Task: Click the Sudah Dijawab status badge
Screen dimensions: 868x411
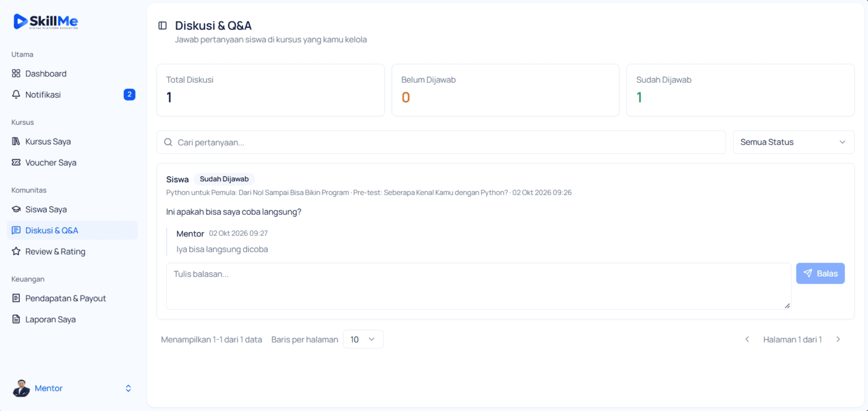Action: [x=224, y=179]
